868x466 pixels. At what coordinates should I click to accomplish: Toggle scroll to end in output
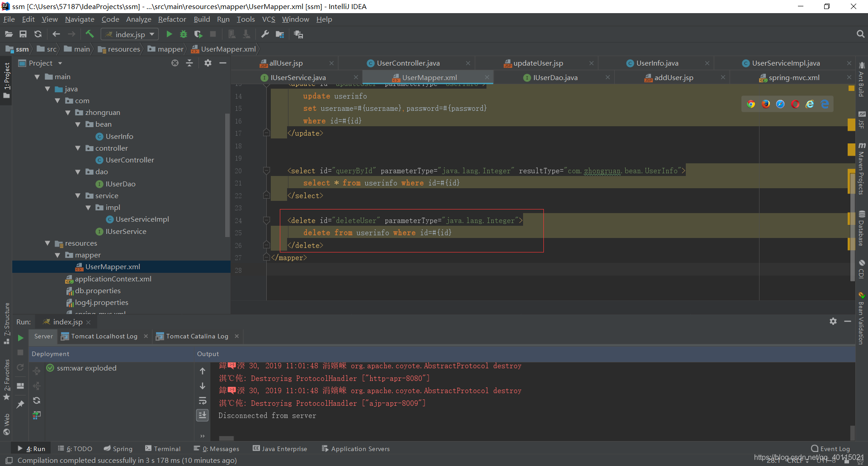click(x=203, y=415)
